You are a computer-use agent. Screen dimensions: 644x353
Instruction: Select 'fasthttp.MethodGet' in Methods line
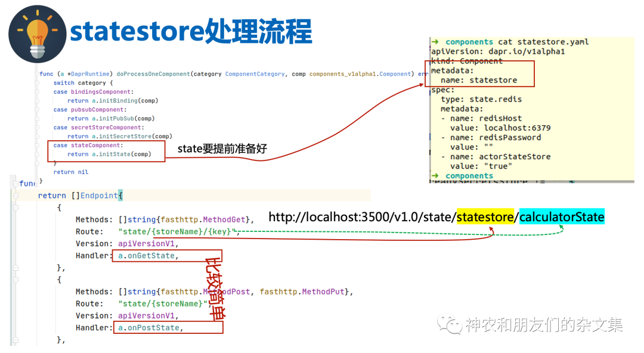(203, 220)
